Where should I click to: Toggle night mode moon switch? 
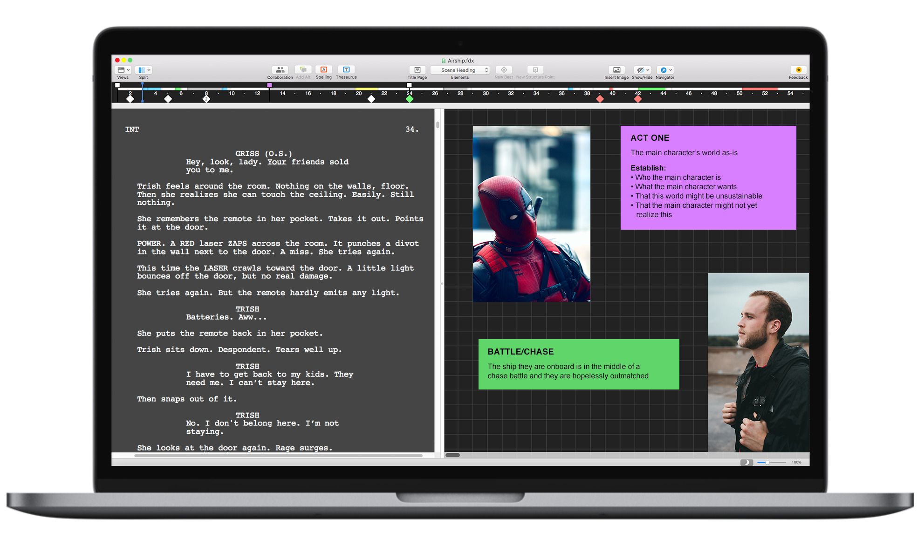(746, 462)
